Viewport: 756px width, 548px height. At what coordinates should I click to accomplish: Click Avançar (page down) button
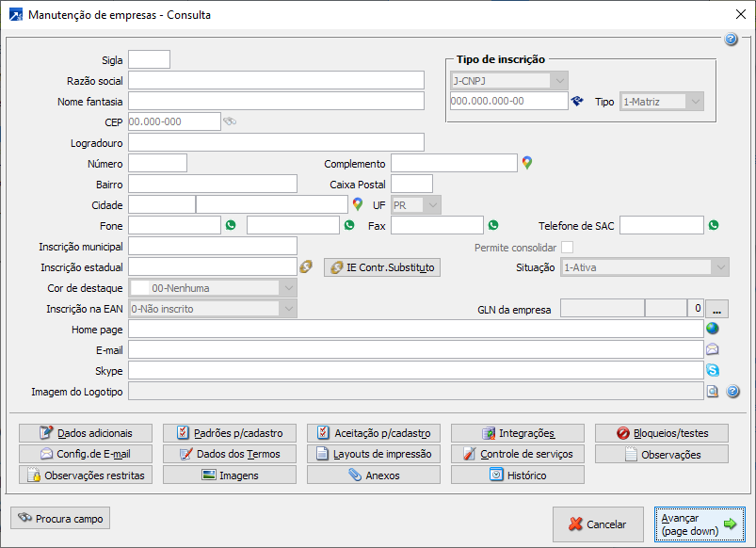point(699,524)
